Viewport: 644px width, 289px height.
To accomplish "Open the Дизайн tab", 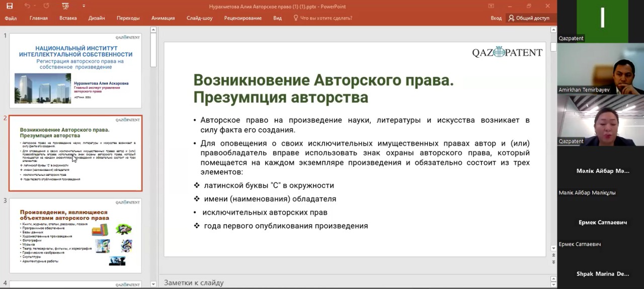I will click(97, 18).
